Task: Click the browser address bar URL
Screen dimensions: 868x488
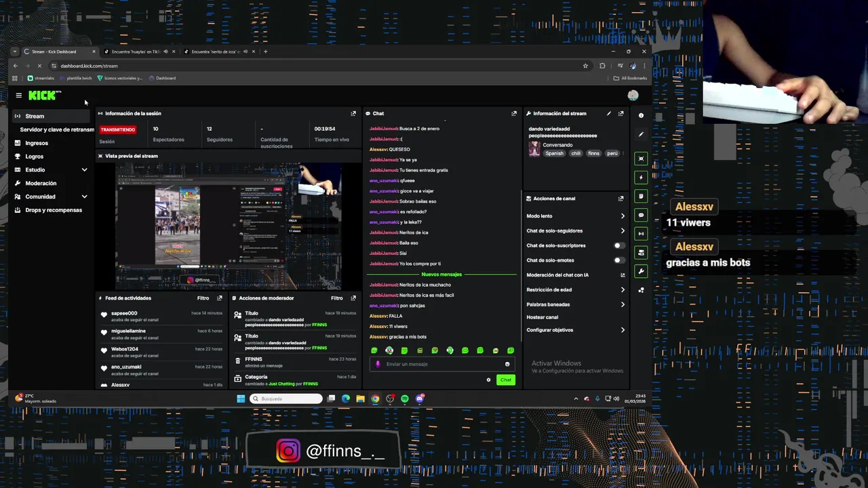Action: coord(89,66)
